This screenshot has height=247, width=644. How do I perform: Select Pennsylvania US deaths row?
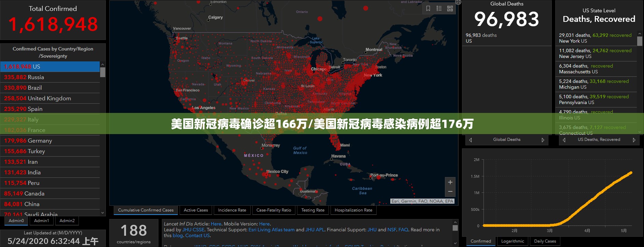pyautogui.click(x=598, y=99)
